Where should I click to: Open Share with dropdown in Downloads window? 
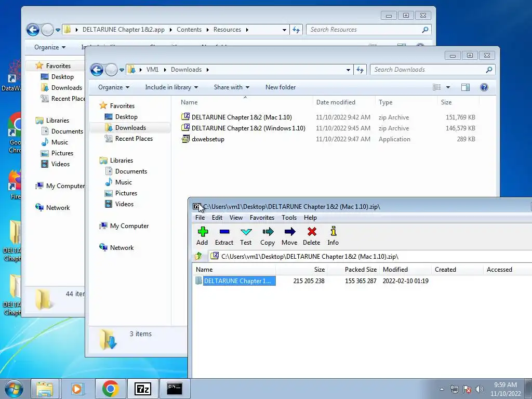tap(231, 87)
